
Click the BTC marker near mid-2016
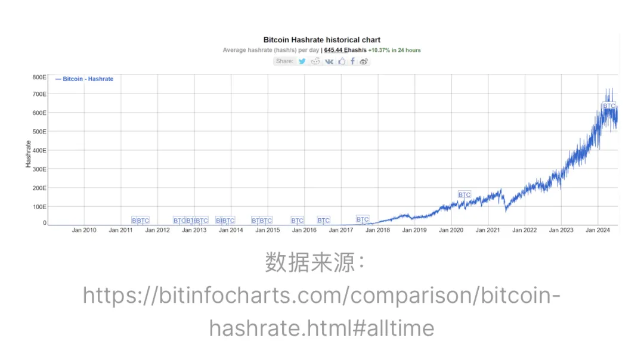coord(323,221)
